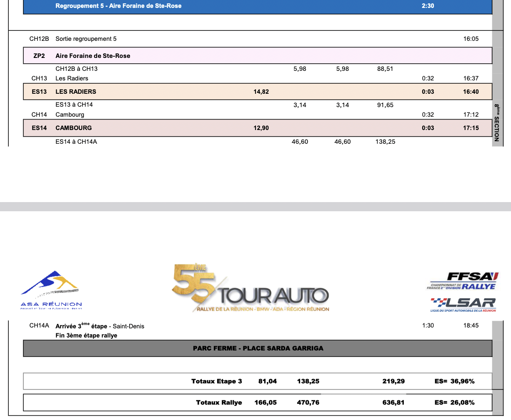
Task: Click the Totaux Etape 3 label
Action: pyautogui.click(x=216, y=381)
